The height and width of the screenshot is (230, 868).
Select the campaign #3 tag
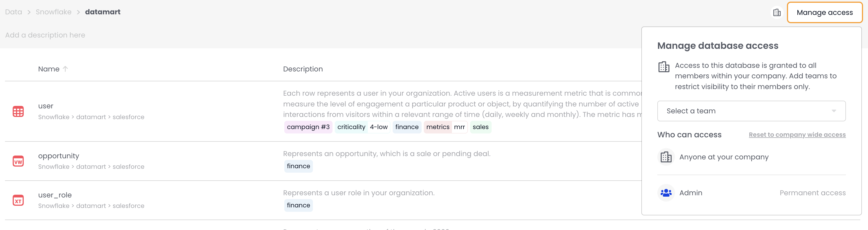click(x=308, y=127)
